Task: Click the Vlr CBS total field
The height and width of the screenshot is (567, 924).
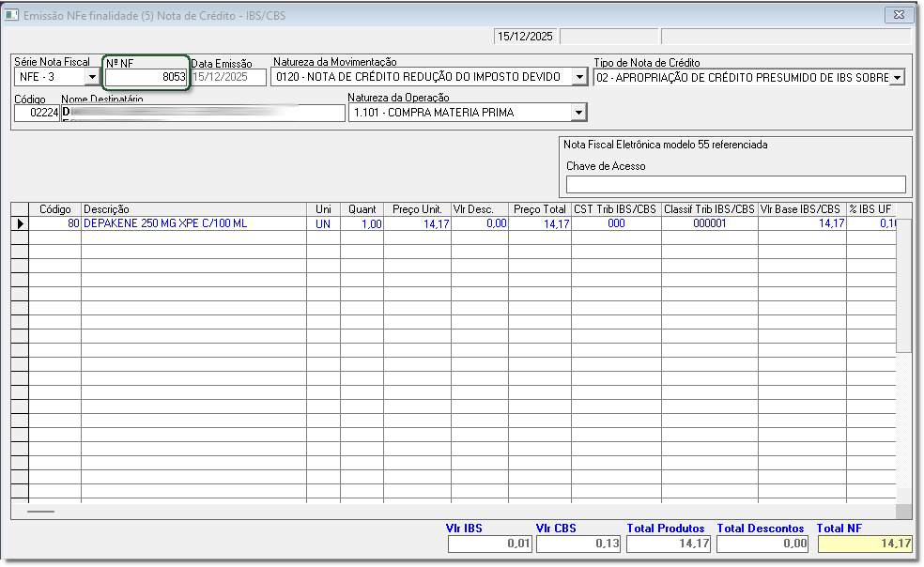Action: (x=578, y=544)
